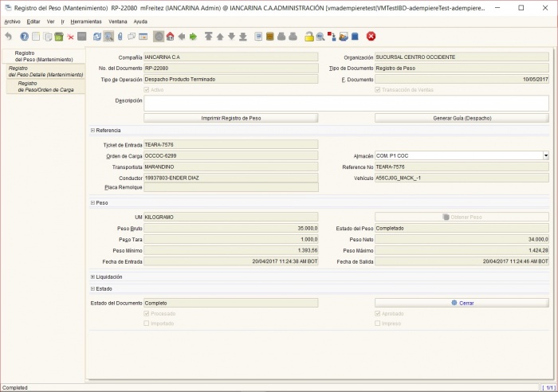
Task: Click the Archived documents icon
Action: [x=270, y=37]
